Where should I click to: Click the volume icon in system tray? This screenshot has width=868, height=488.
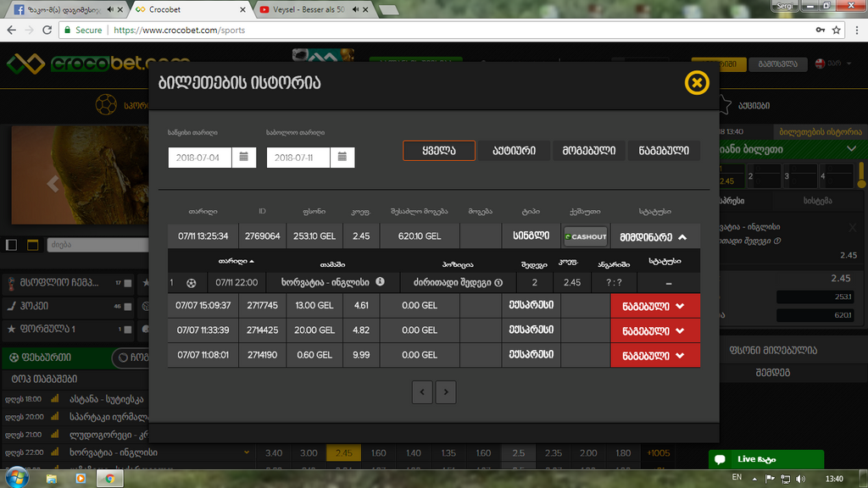click(800, 479)
